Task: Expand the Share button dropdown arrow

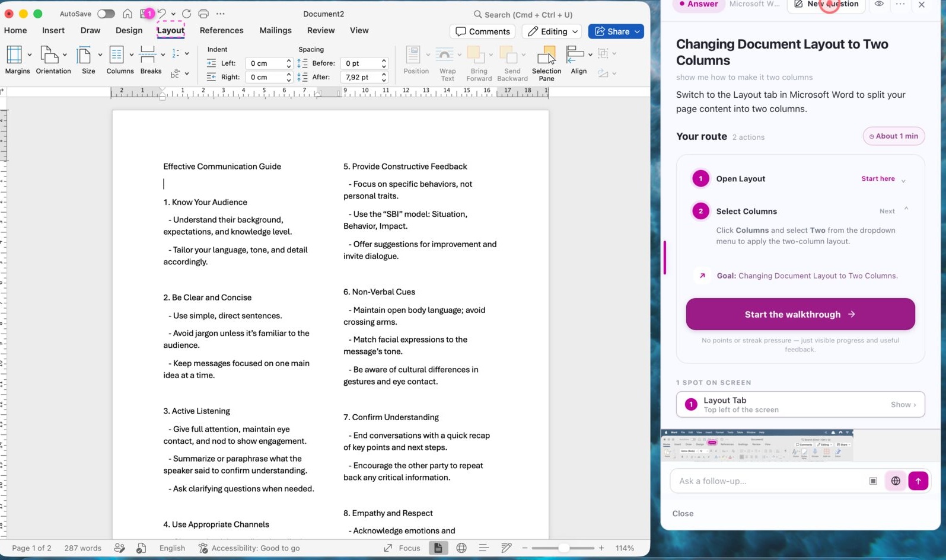Action: (x=637, y=31)
